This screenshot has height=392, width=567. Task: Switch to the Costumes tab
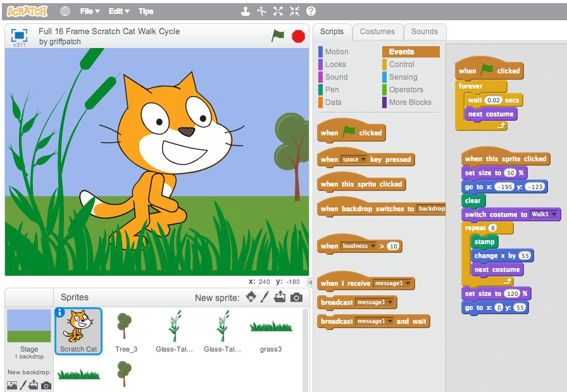(x=378, y=32)
